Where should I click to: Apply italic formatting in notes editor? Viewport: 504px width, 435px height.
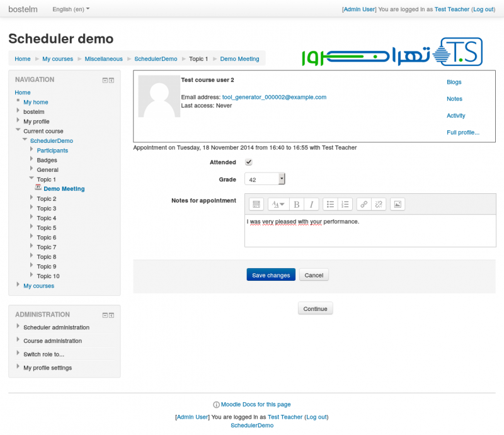(x=311, y=204)
